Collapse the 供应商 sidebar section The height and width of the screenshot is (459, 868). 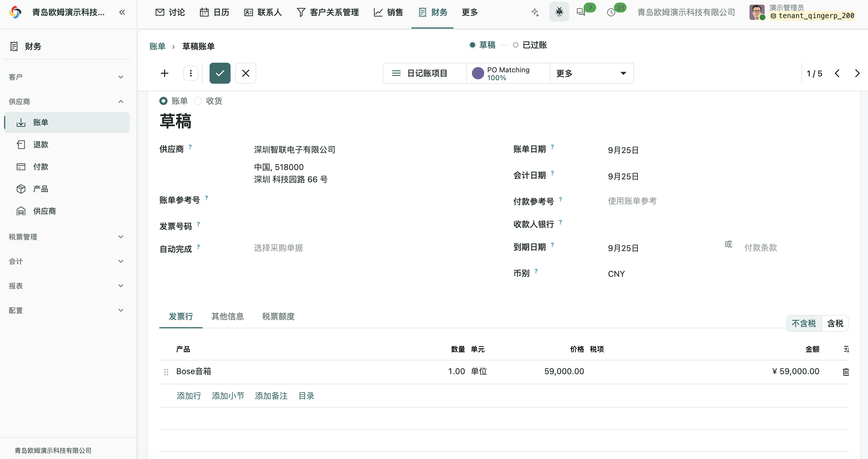pos(66,101)
